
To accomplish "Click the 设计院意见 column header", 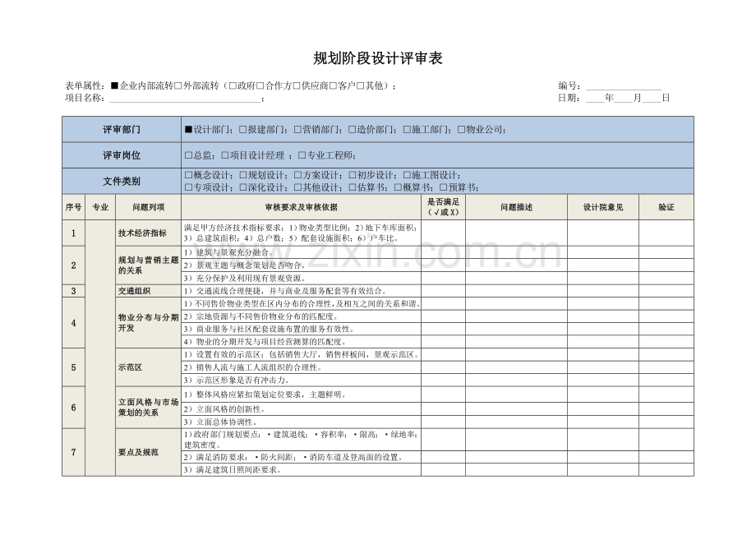I will [x=603, y=207].
